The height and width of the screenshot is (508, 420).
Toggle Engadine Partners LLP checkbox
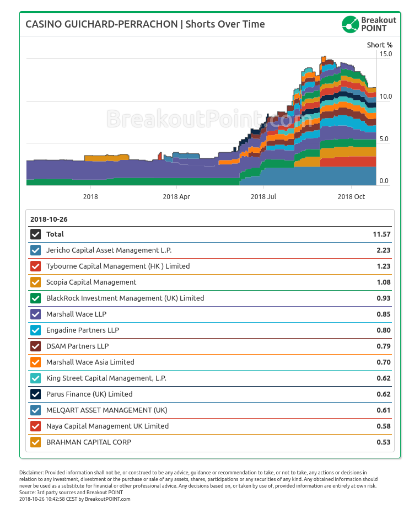tap(36, 330)
